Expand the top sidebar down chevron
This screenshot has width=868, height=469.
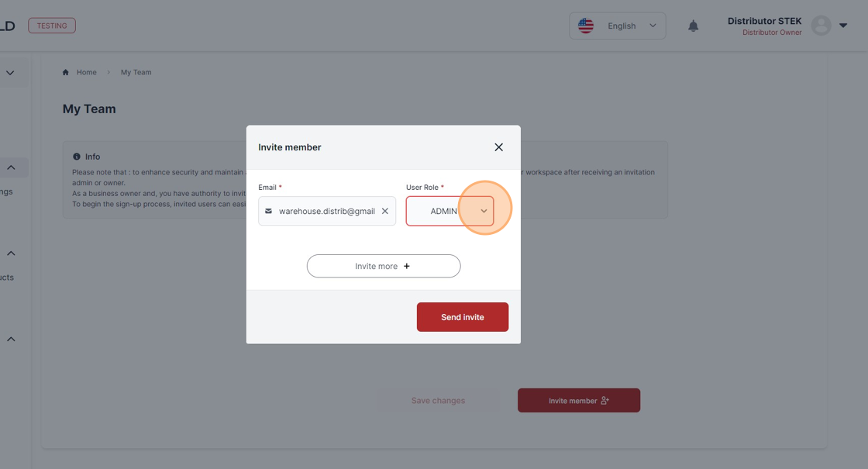point(10,73)
